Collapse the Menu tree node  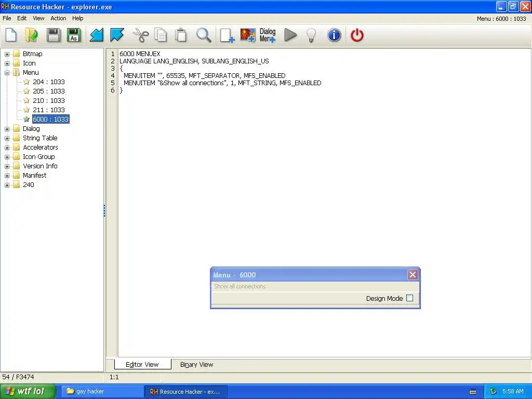[7, 73]
